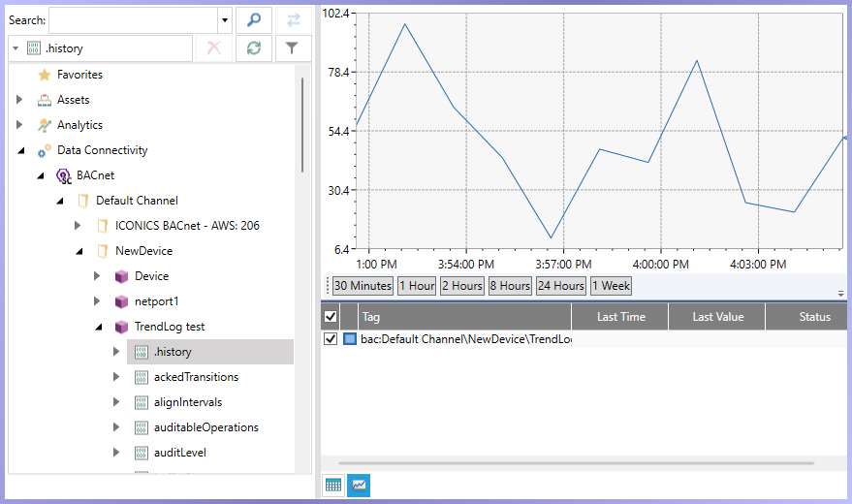Click the Last Value column header
The height and width of the screenshot is (504, 852).
[717, 317]
